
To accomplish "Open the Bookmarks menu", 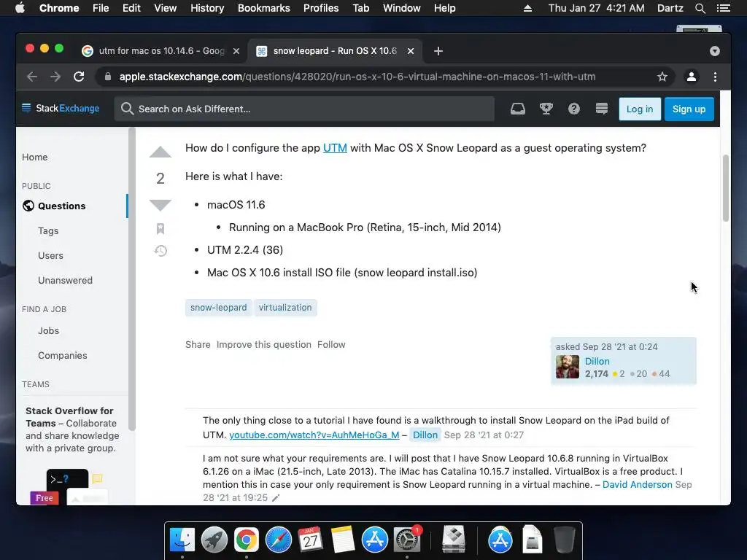I will [264, 8].
